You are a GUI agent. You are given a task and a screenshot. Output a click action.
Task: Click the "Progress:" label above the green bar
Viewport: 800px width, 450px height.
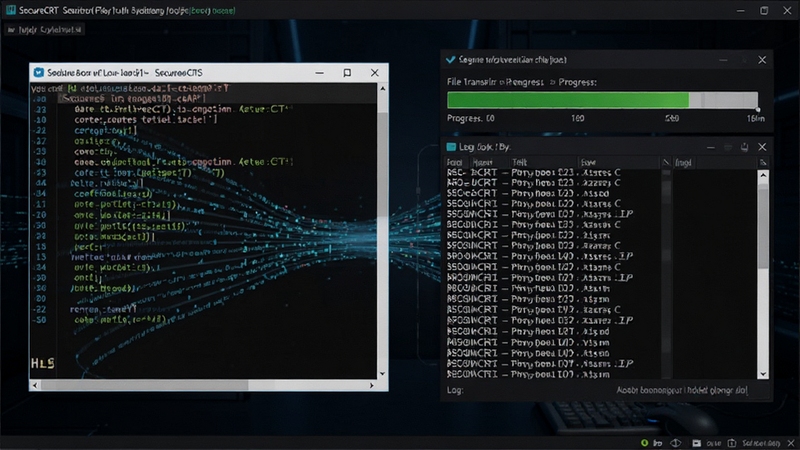tap(577, 82)
